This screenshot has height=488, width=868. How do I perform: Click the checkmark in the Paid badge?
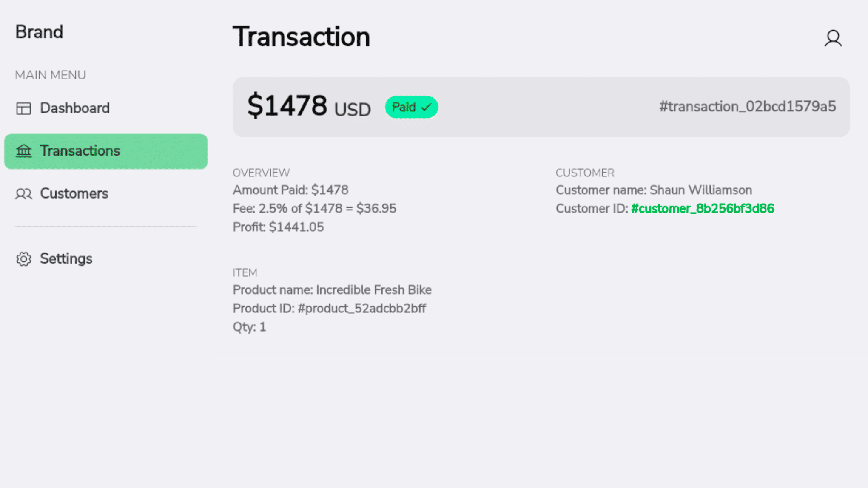point(426,107)
